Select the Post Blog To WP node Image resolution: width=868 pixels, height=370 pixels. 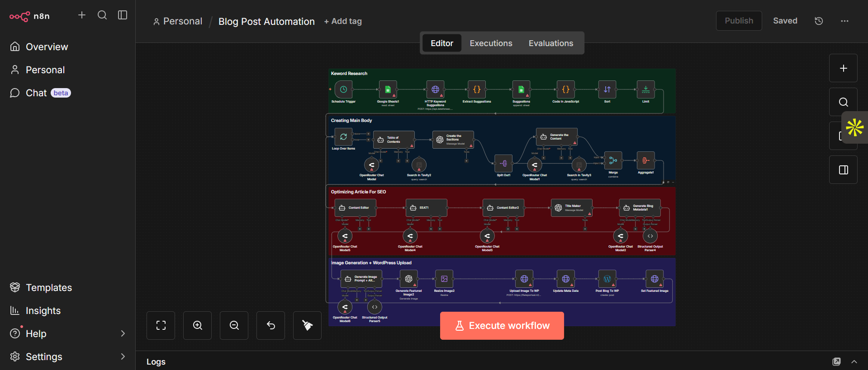coord(607,279)
